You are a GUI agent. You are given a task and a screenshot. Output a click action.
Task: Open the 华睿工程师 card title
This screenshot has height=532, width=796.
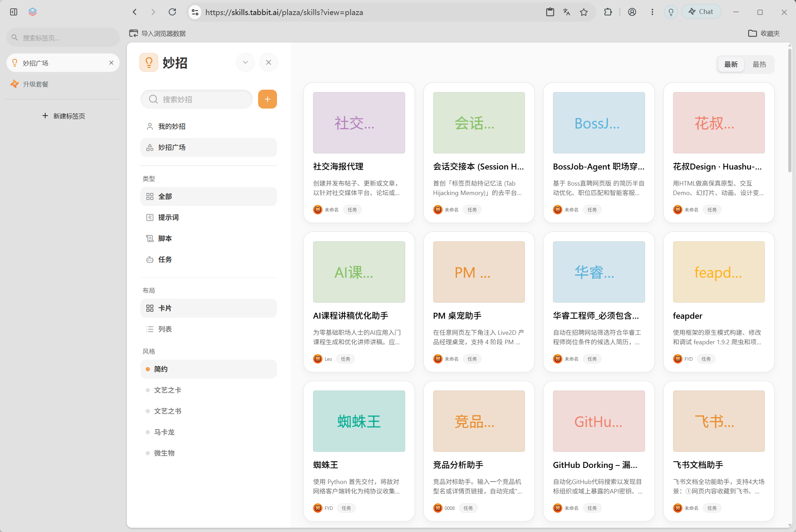(x=596, y=316)
